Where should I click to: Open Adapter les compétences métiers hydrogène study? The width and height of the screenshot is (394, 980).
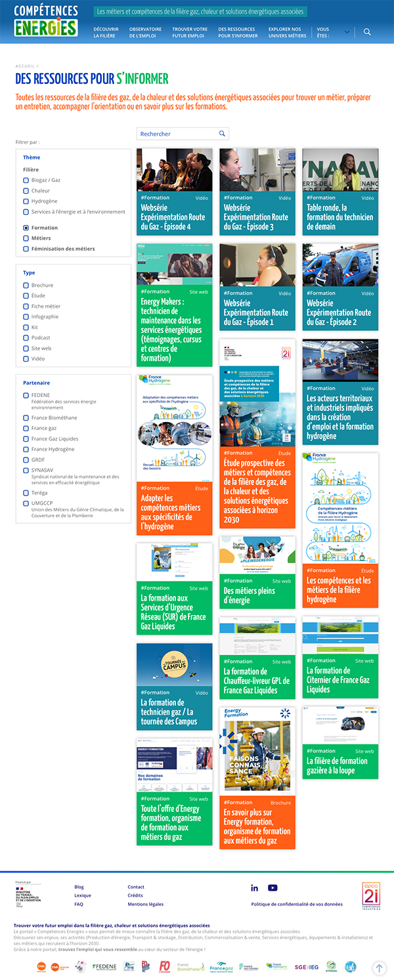tap(175, 455)
